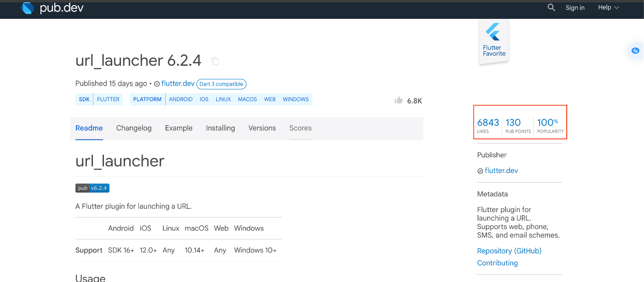Click Sign in
644x282 pixels.
pyautogui.click(x=575, y=7)
